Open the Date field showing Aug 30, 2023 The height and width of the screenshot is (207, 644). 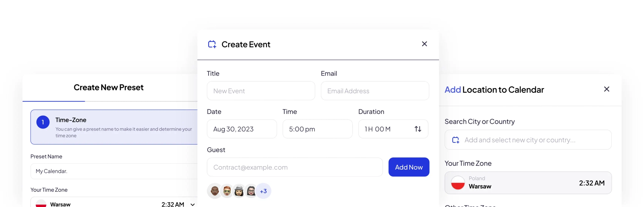coord(242,129)
